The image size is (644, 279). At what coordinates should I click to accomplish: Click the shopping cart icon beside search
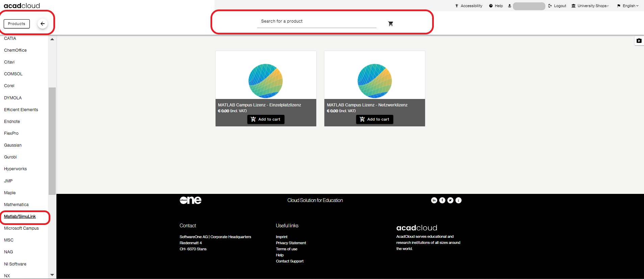click(x=391, y=24)
